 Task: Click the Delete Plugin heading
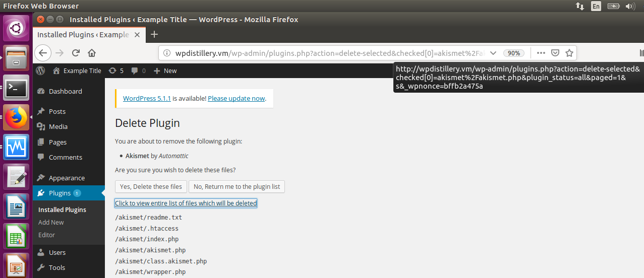click(x=147, y=123)
